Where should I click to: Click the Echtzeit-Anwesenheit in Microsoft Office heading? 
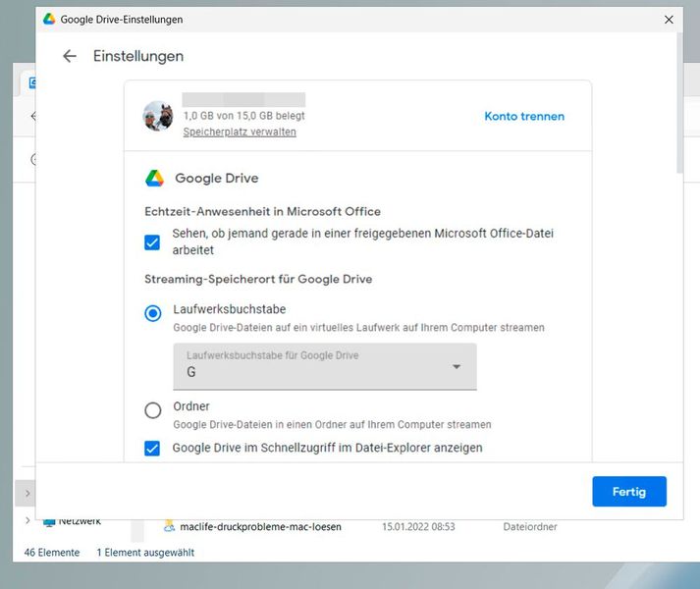coord(262,212)
